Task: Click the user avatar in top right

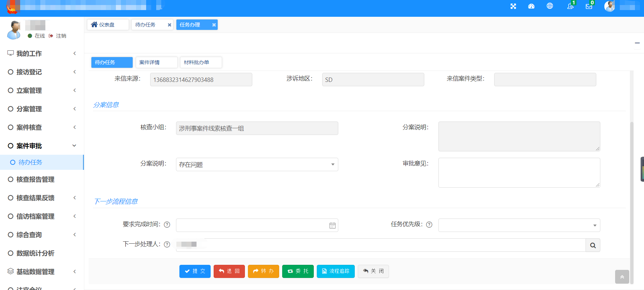Action: (x=609, y=6)
